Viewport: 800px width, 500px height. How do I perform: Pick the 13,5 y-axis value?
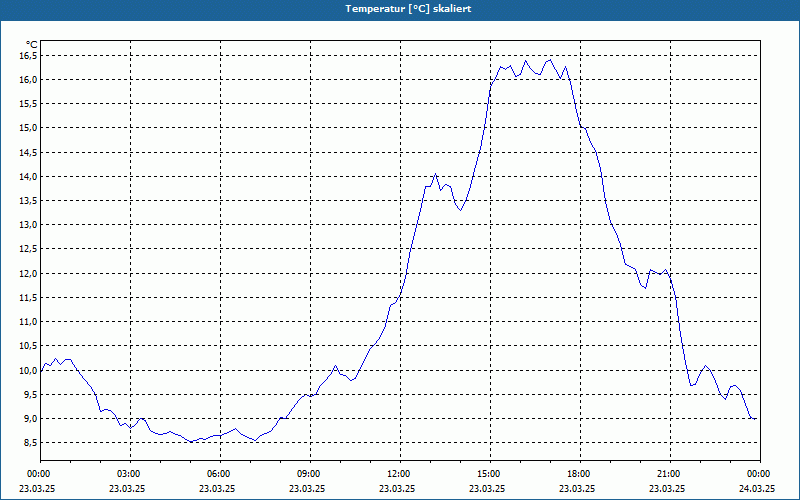[x=29, y=201]
